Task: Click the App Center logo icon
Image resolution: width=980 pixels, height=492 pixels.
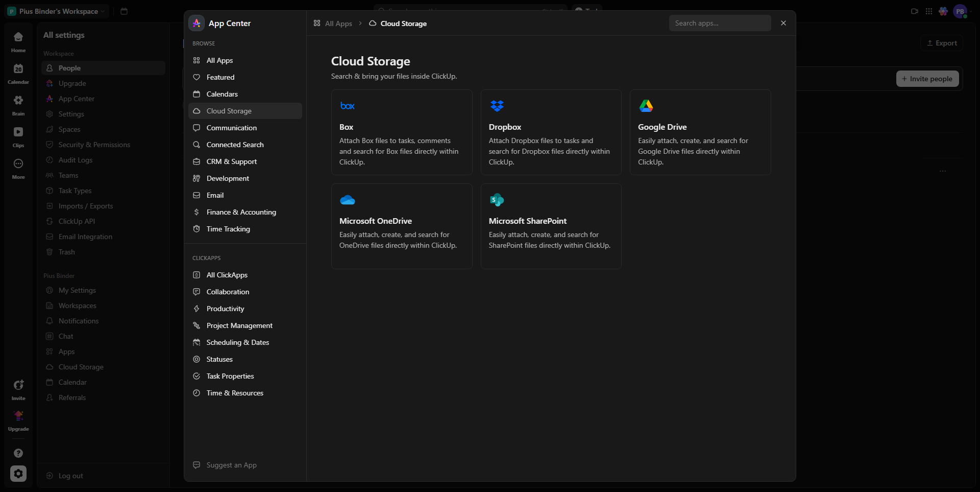Action: [197, 23]
